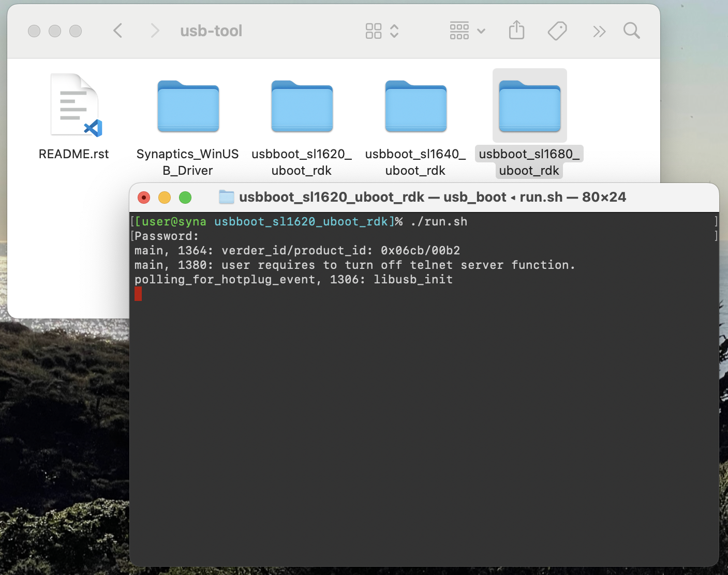Minimize the Terminal window

(165, 198)
